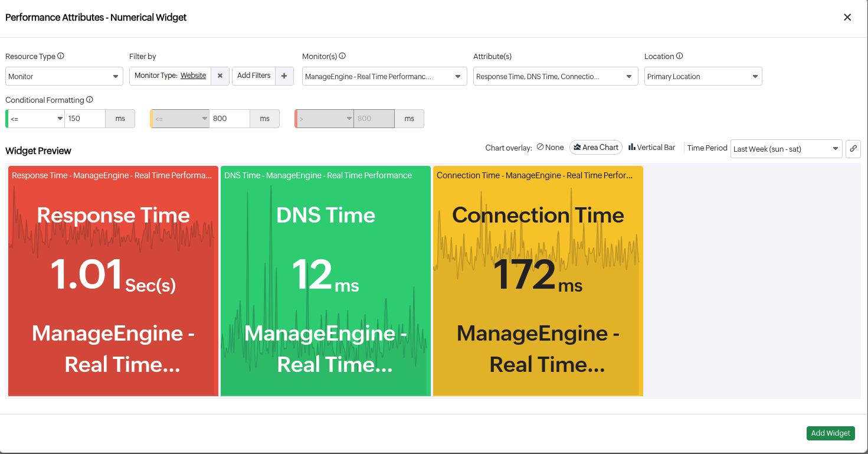
Task: Click the permalink chain icon
Action: tap(853, 149)
